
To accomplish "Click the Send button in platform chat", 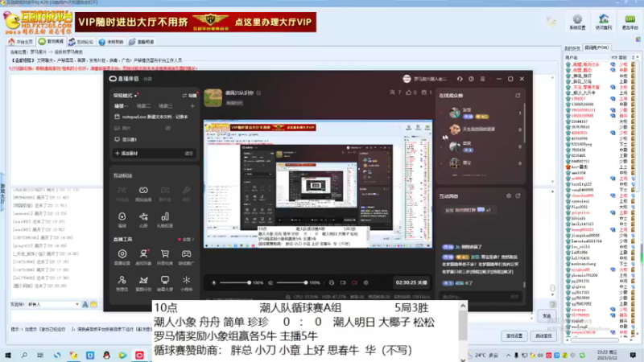I will (547, 315).
